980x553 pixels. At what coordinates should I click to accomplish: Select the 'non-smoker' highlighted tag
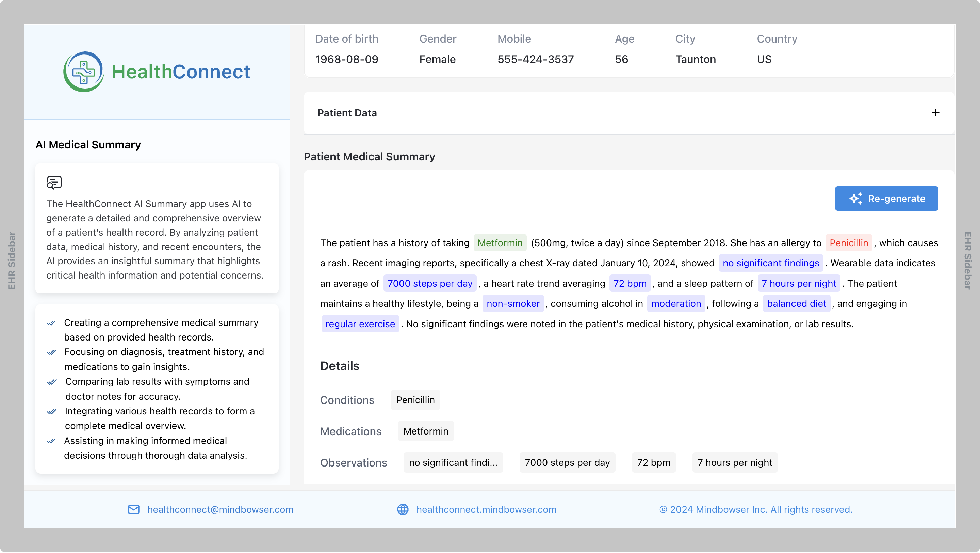pyautogui.click(x=513, y=303)
